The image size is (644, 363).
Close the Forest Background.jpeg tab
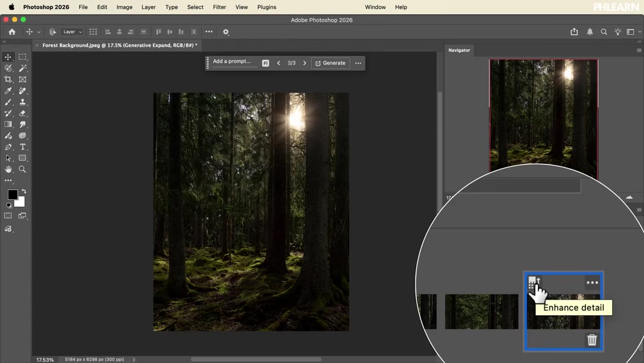[36, 46]
